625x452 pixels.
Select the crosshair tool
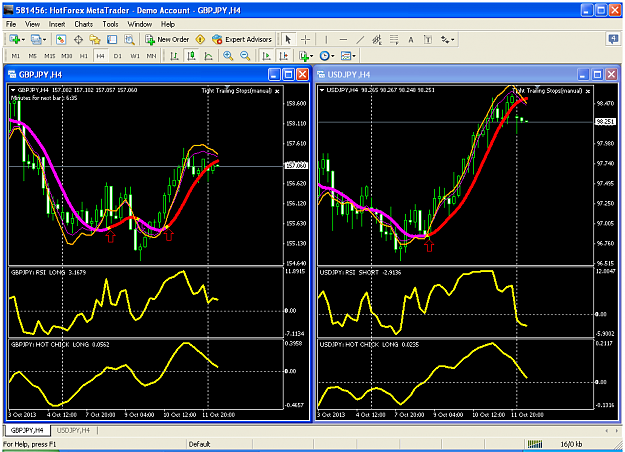click(x=305, y=39)
